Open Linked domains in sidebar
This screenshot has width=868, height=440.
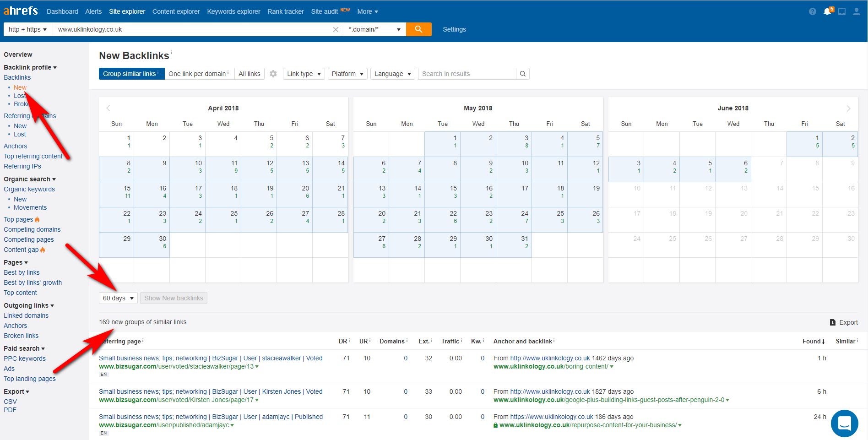(26, 315)
